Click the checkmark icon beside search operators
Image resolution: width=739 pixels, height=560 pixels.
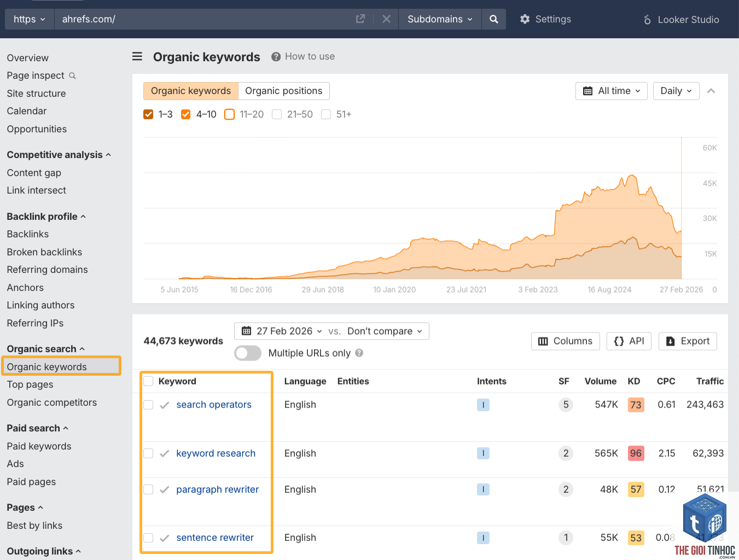point(164,405)
